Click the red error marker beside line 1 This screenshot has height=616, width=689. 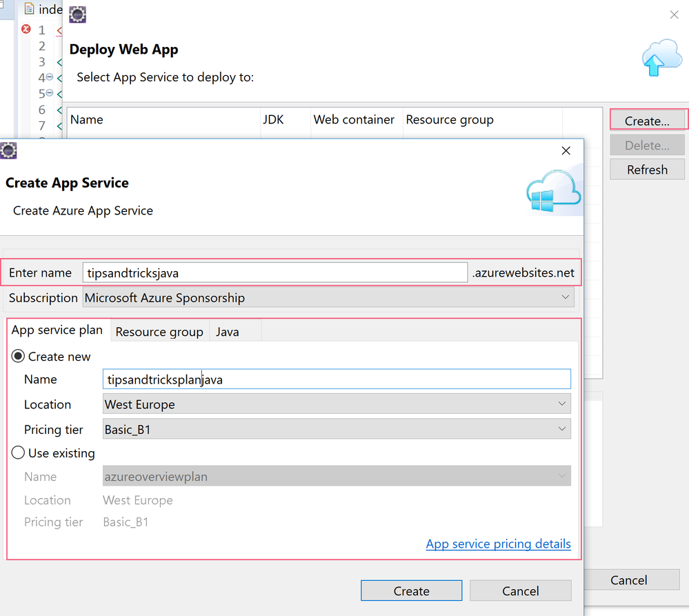click(x=26, y=29)
